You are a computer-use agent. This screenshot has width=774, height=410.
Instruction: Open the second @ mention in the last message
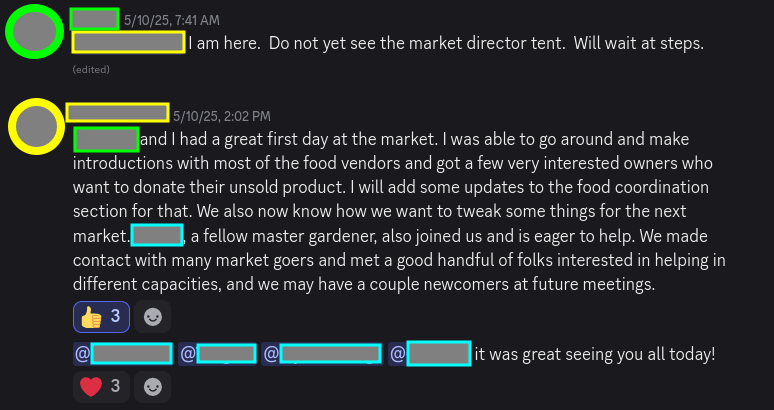(x=218, y=354)
